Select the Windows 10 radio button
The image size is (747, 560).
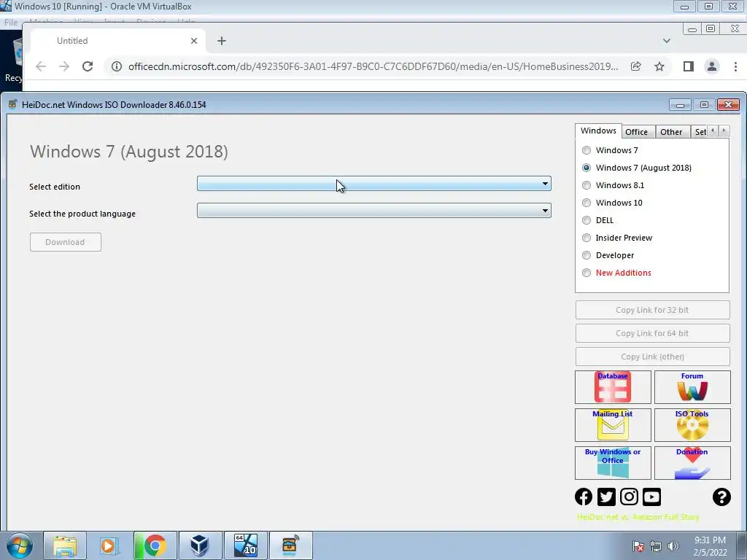click(587, 203)
